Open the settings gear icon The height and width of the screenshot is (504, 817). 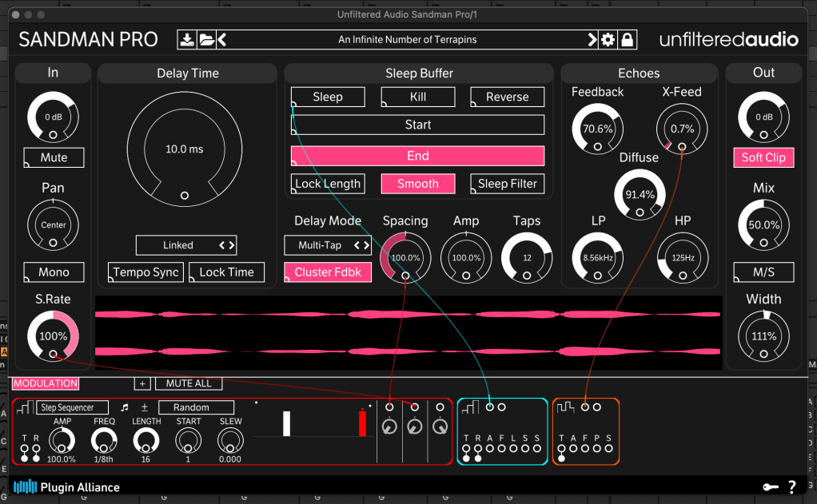tap(608, 40)
